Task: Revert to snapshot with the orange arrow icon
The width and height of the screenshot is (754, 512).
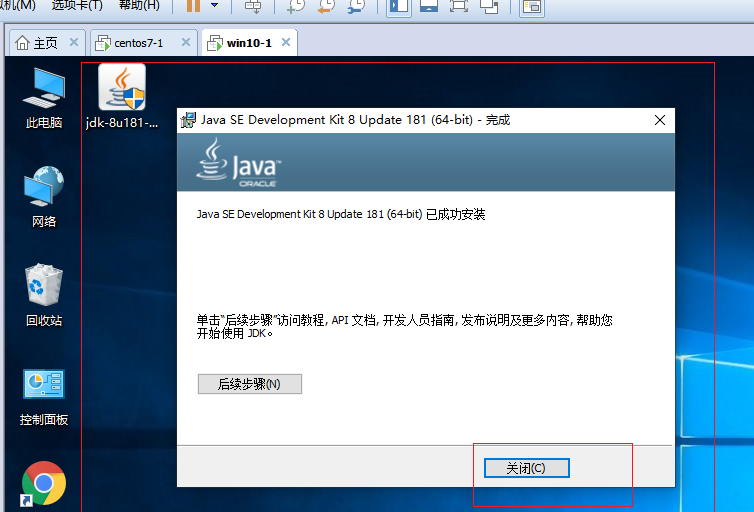Action: coord(327,6)
